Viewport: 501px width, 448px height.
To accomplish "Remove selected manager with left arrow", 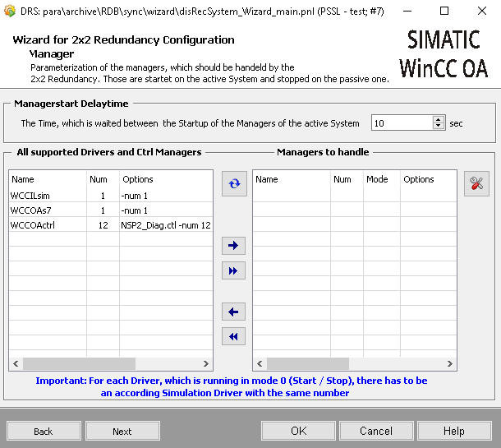I will point(234,312).
